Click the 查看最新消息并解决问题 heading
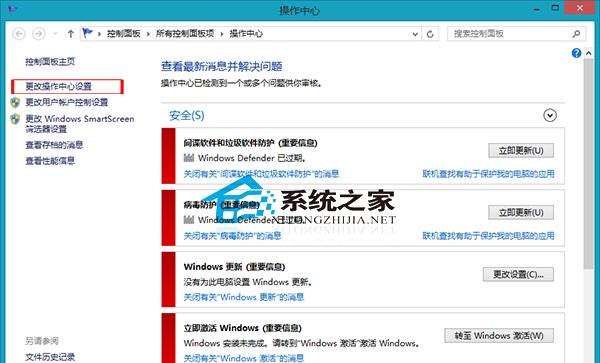 222,67
